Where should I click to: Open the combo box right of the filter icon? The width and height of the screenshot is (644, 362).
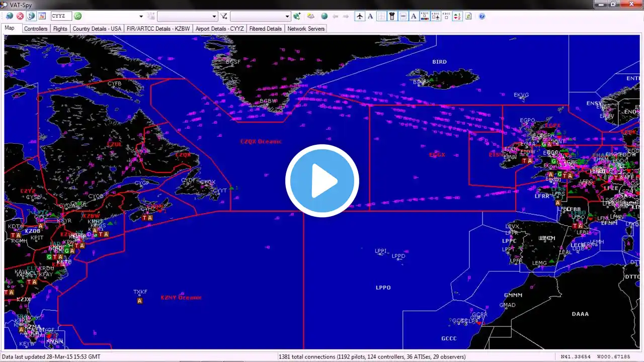[x=261, y=16]
